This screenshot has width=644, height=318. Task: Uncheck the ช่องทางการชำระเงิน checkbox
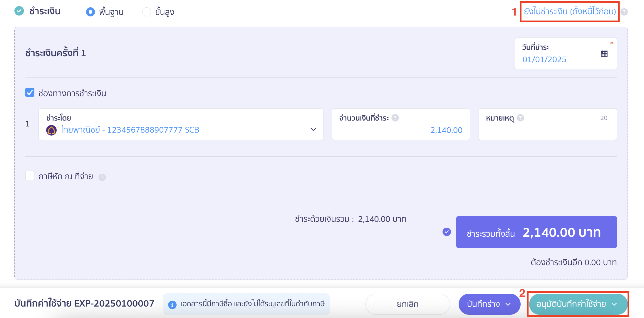click(29, 93)
